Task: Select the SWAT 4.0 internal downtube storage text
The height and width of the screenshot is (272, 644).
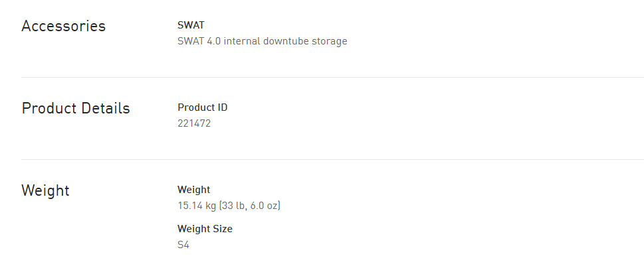Action: pos(262,41)
